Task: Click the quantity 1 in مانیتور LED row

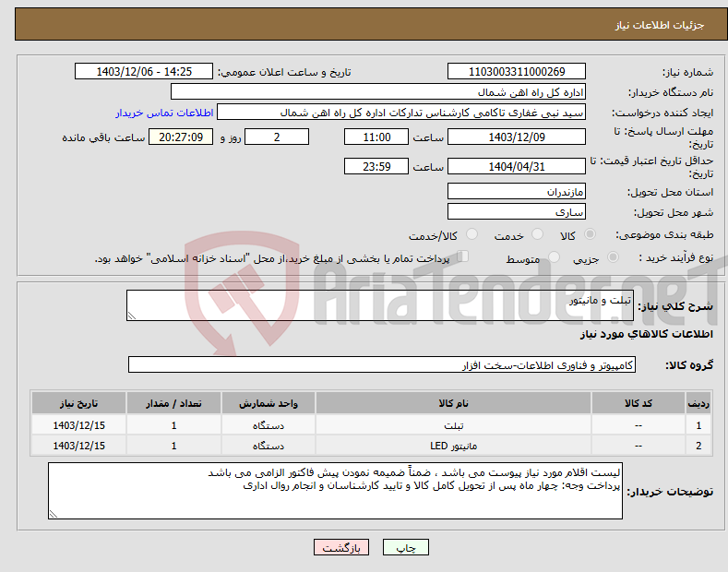Action: coord(173,446)
